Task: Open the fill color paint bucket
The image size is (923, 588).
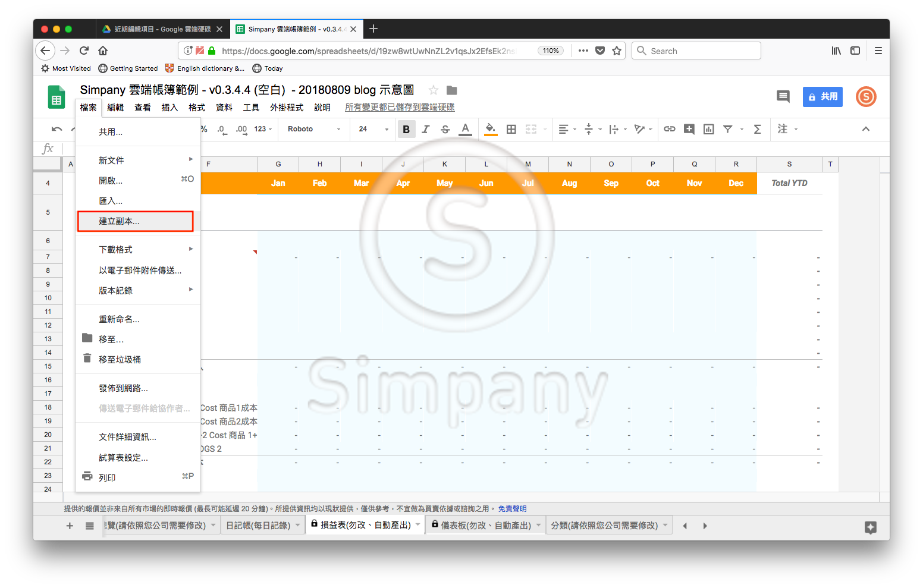Action: pyautogui.click(x=490, y=129)
